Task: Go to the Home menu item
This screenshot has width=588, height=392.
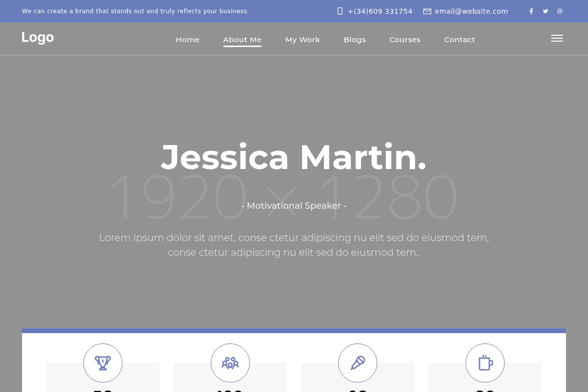Action: [188, 40]
